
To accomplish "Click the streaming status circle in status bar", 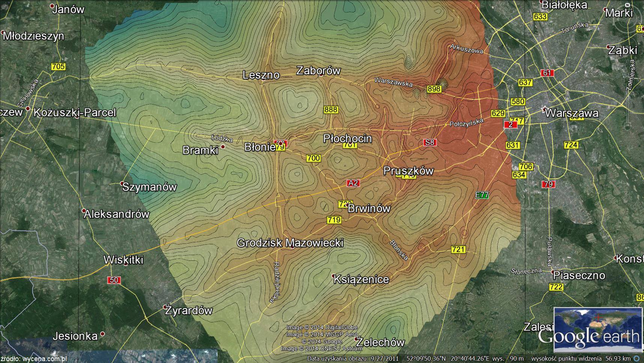I will 636,358.
